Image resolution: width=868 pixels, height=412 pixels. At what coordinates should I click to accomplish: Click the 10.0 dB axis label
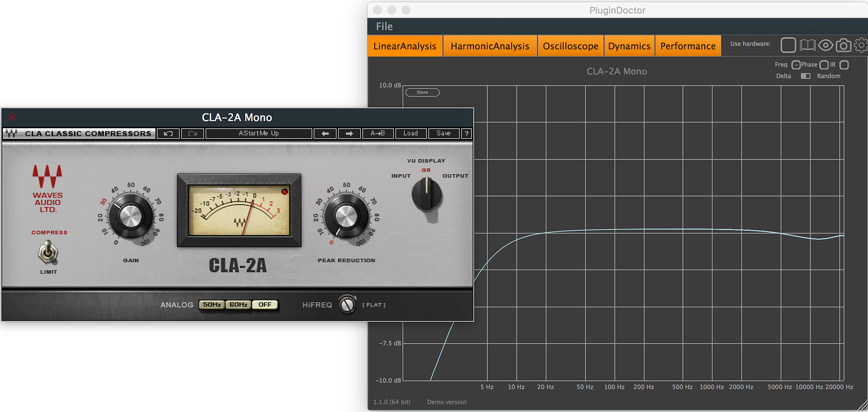(390, 85)
